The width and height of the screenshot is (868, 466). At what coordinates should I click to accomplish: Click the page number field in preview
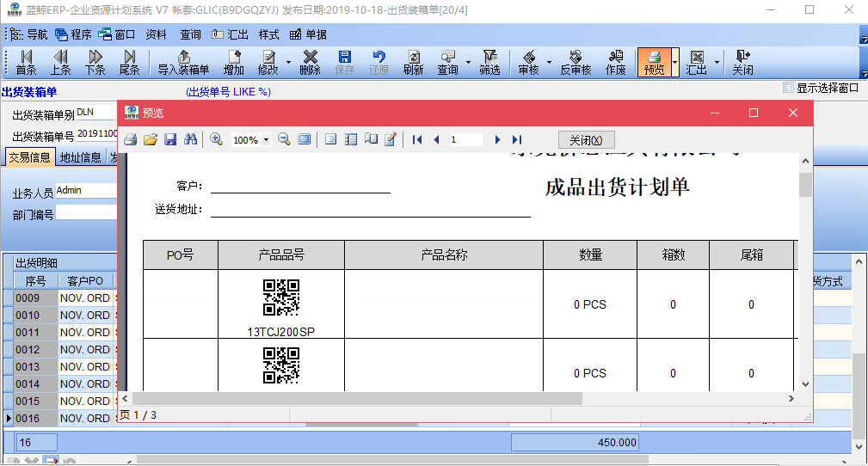(465, 139)
